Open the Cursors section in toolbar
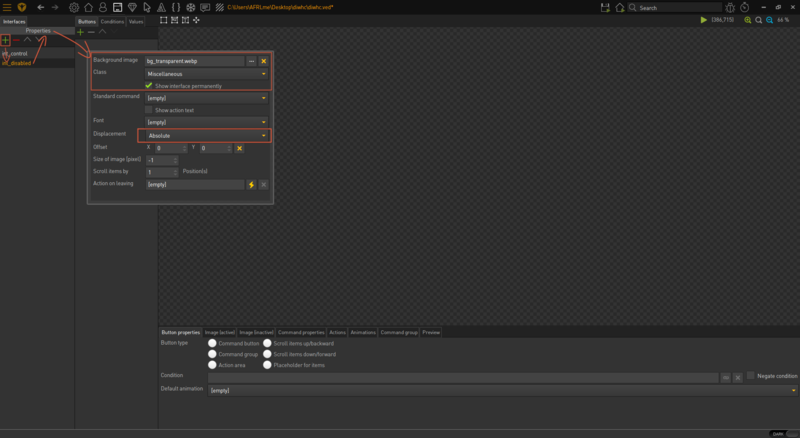Viewport: 800px width, 438px height. coord(146,7)
